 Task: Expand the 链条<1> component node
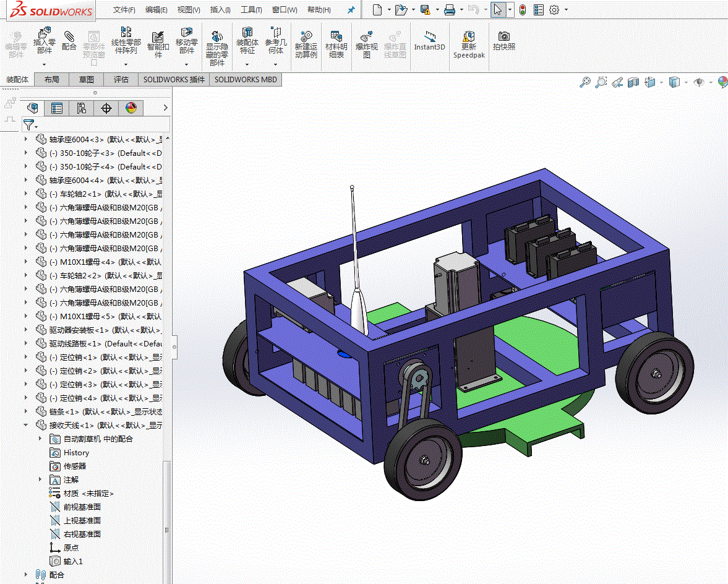26,411
